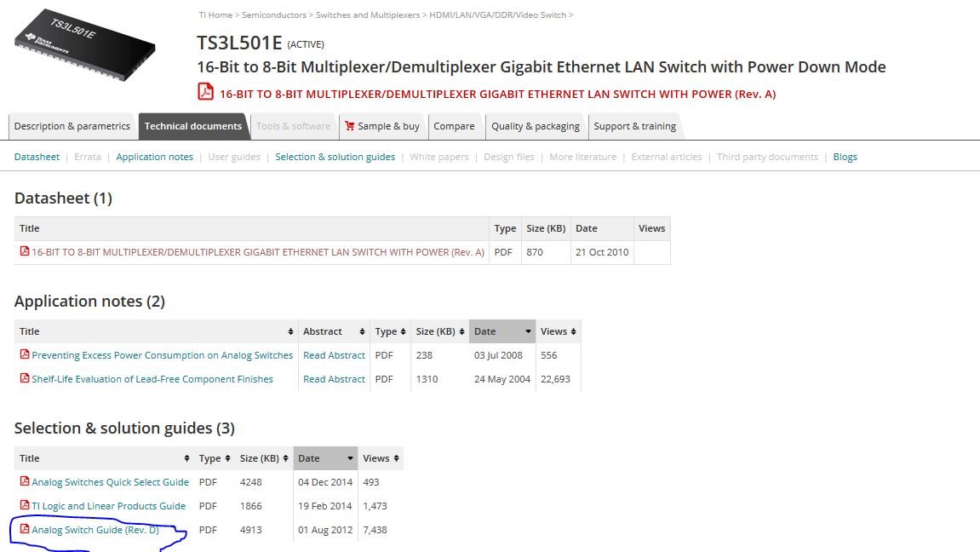The height and width of the screenshot is (552, 980).
Task: Click the 21 Oct 2010 date cell
Action: point(602,252)
